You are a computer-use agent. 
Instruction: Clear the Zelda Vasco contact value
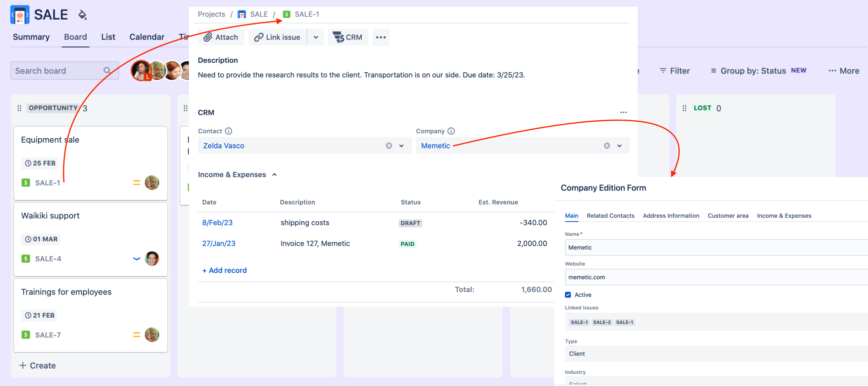[388, 146]
